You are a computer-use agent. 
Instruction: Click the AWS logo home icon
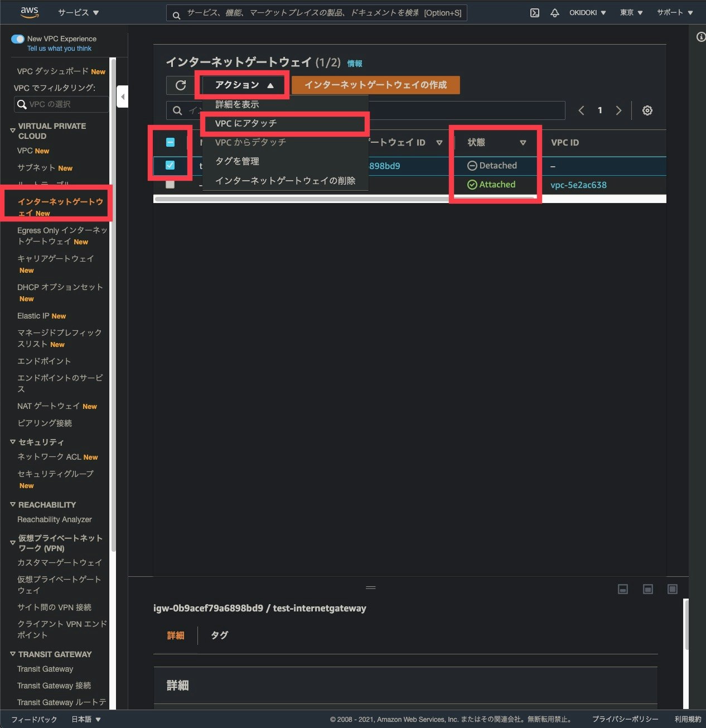(x=29, y=12)
